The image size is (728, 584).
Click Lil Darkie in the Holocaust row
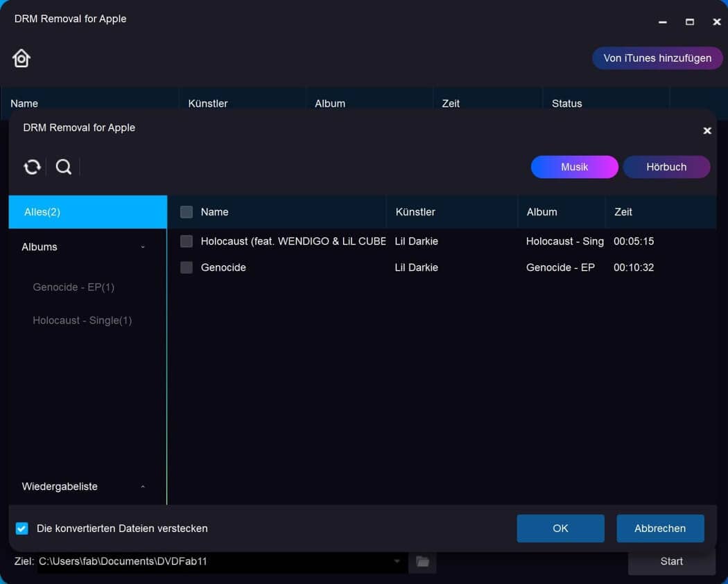417,241
